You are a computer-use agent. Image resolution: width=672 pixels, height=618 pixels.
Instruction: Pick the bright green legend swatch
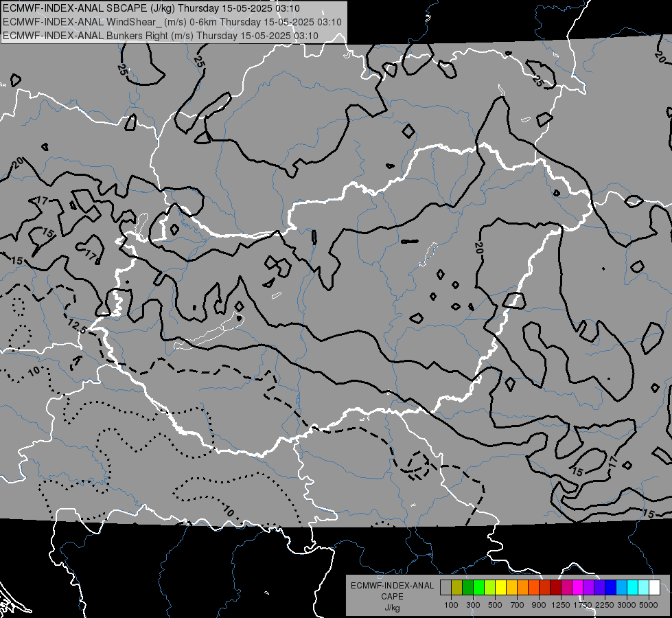478,588
